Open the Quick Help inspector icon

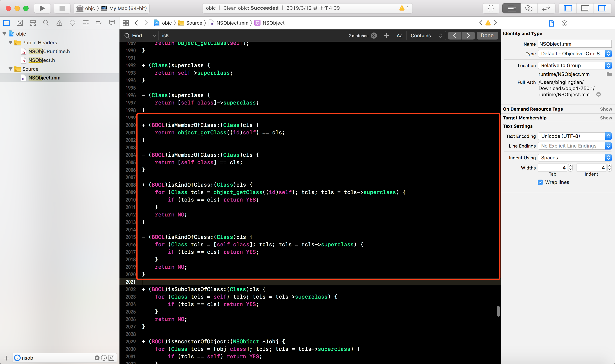(564, 23)
